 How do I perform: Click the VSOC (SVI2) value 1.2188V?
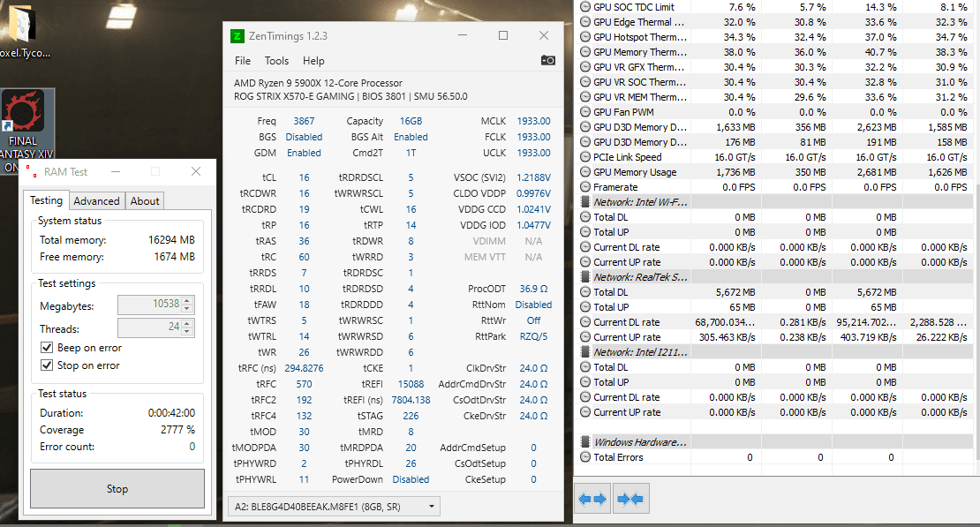click(533, 177)
